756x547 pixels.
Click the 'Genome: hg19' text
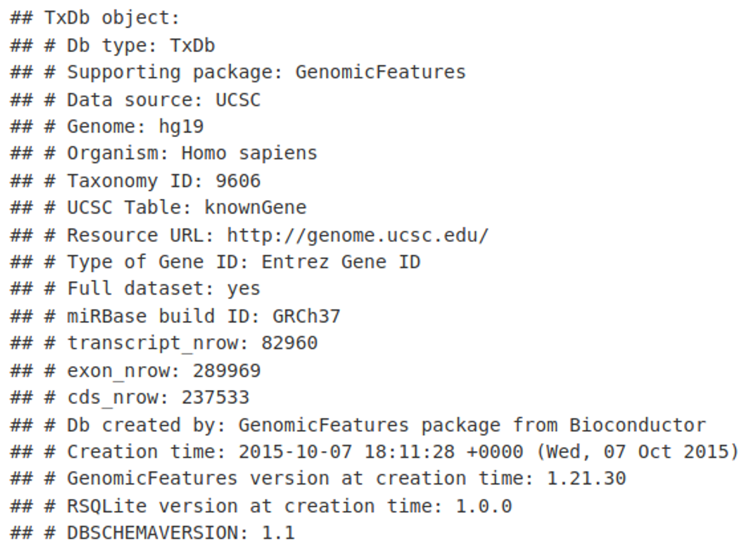[x=135, y=127]
